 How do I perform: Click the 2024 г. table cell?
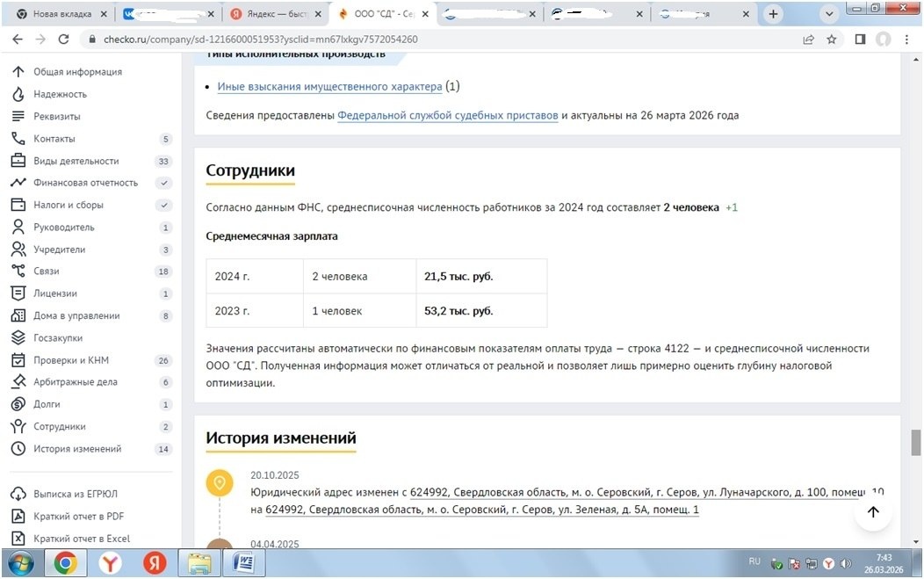click(255, 276)
